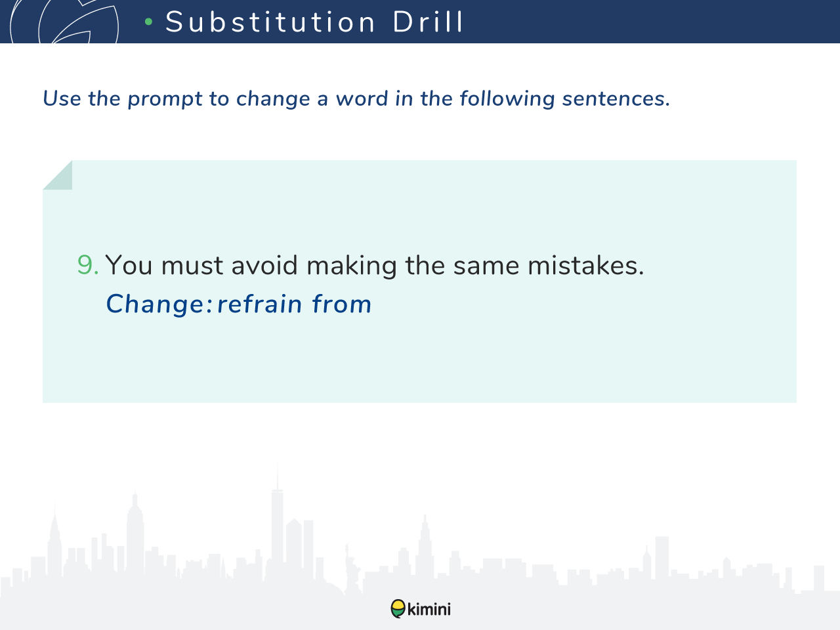840x630 pixels.
Task: Click the 'Change:' label
Action: pos(159,304)
